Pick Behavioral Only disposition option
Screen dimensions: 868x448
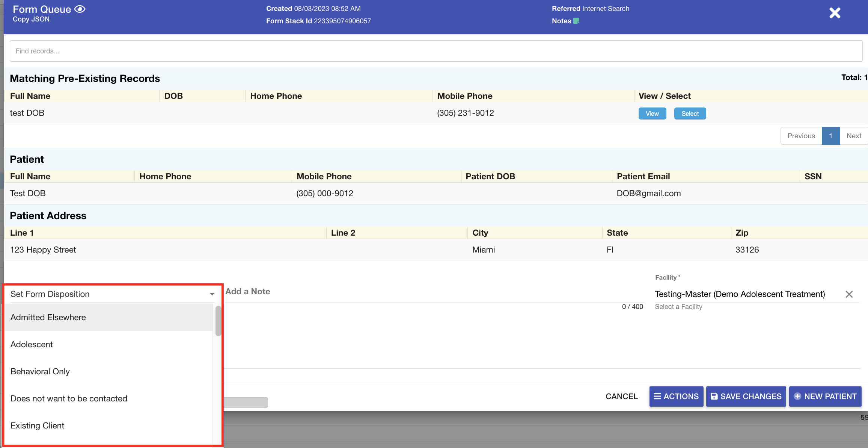(40, 371)
